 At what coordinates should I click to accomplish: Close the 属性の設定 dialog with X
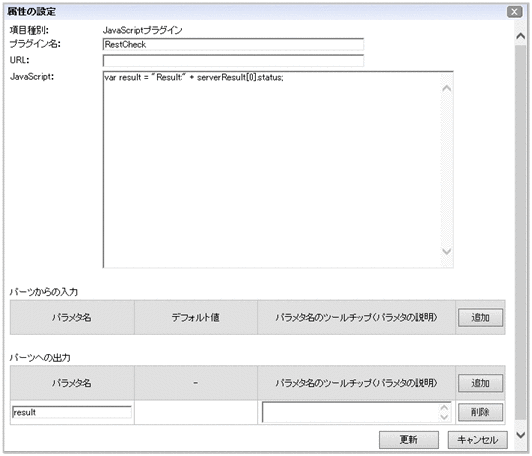coord(514,12)
